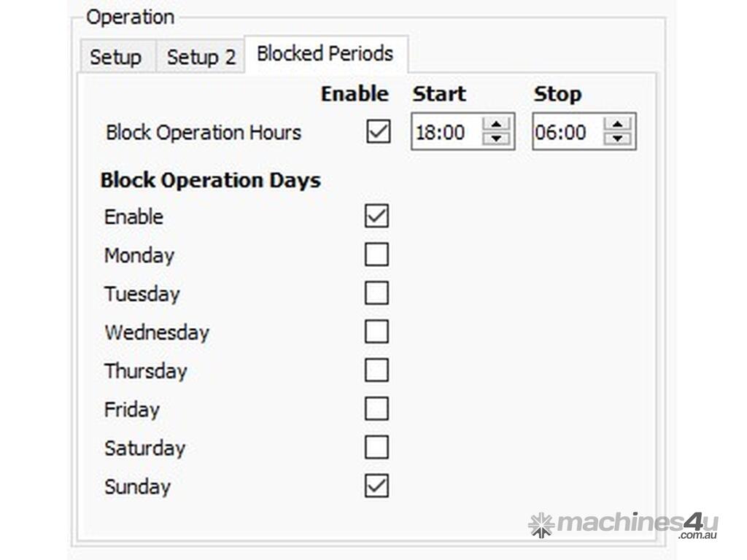Open the Setup 2 tab
Screen dimensions: 747x560
pos(201,58)
